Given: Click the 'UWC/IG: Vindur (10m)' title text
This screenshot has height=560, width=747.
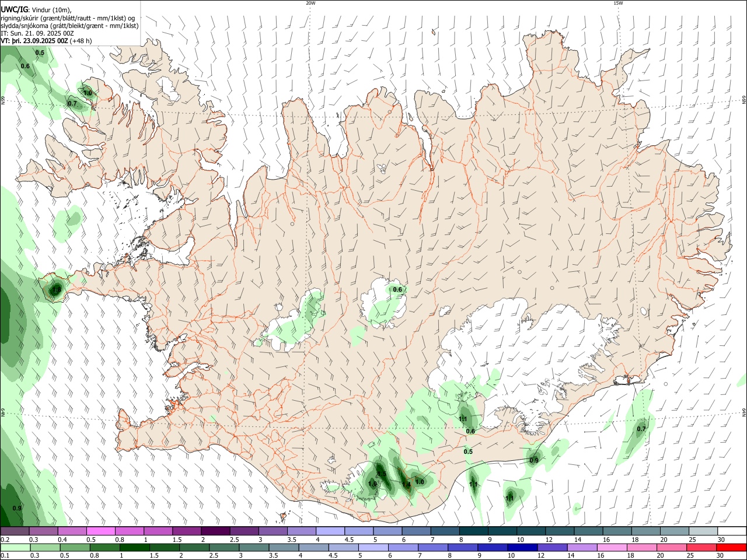Looking at the screenshot, I should 36,9.
